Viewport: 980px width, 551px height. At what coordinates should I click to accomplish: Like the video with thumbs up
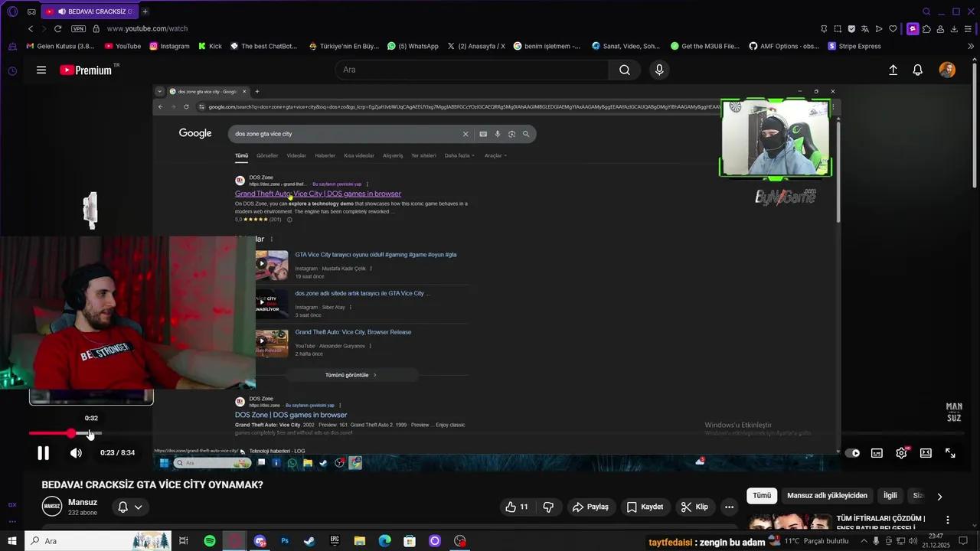(517, 507)
